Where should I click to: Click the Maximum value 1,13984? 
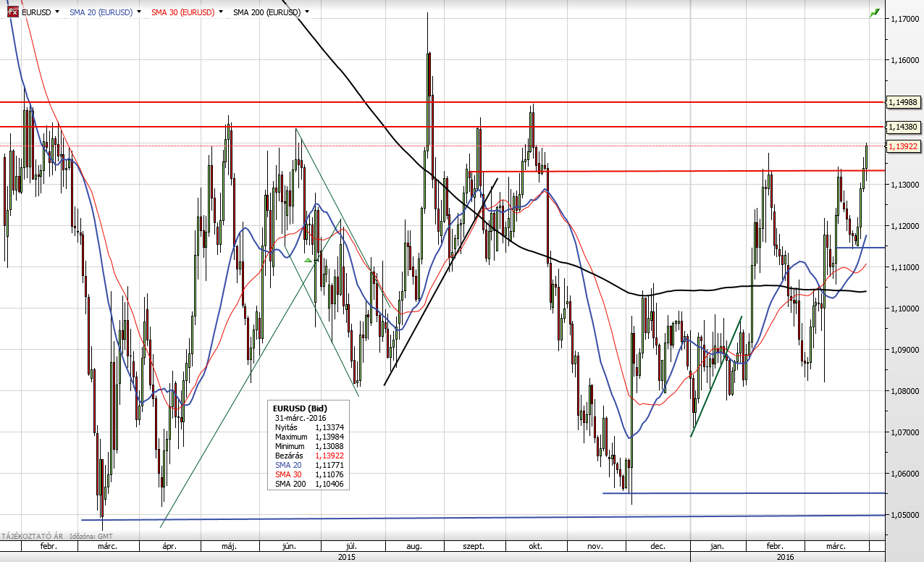tap(329, 437)
